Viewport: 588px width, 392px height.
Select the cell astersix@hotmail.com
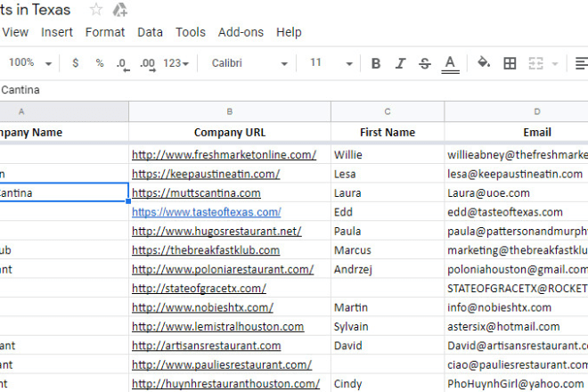pyautogui.click(x=516, y=327)
